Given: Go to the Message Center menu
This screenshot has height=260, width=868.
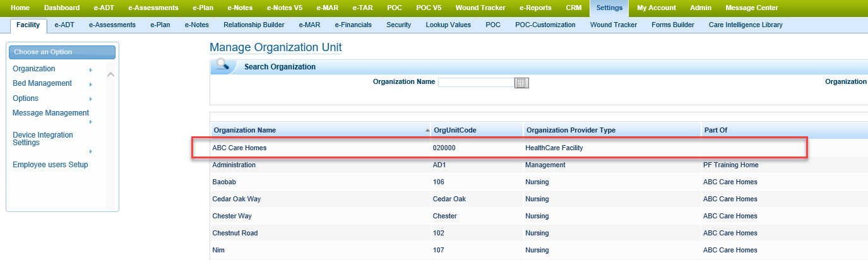Looking at the screenshot, I should 751,8.
